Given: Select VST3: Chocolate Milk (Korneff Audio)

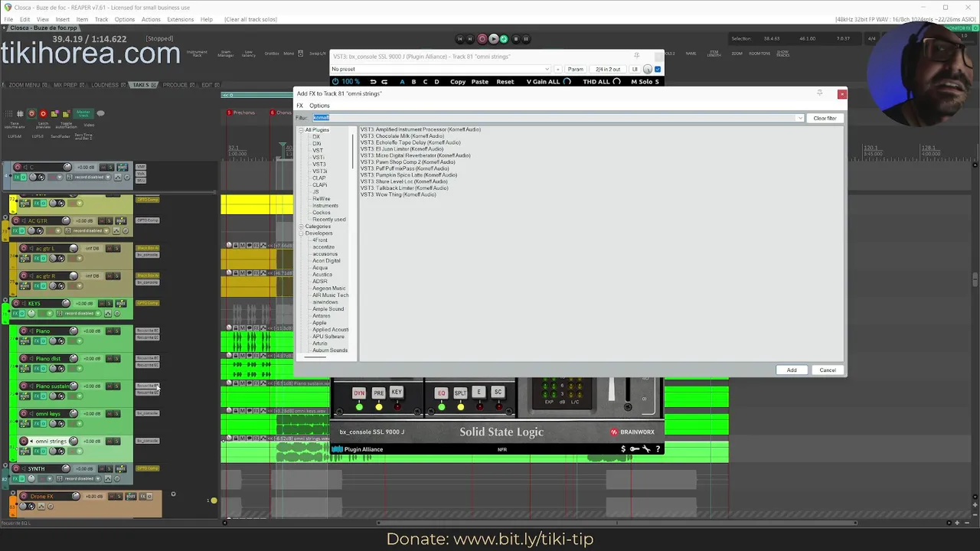Looking at the screenshot, I should (402, 136).
